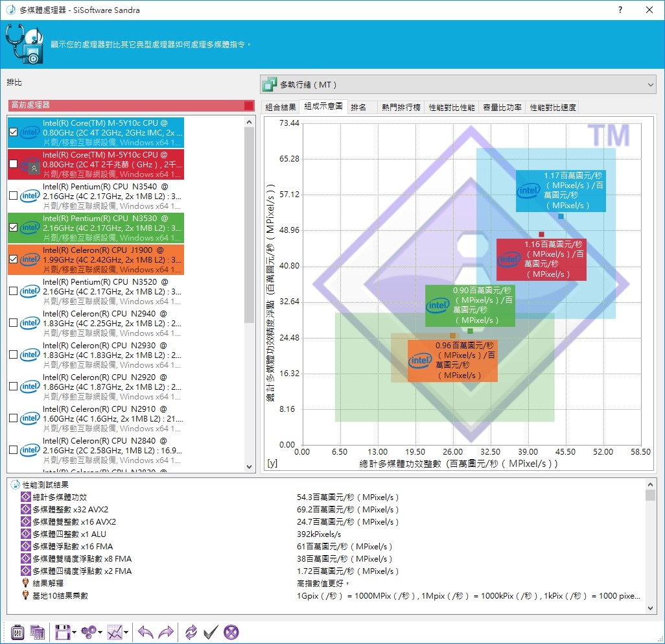Click the blue 1.17 chart label box
Viewport: 665px width, 644px height.
tap(561, 191)
